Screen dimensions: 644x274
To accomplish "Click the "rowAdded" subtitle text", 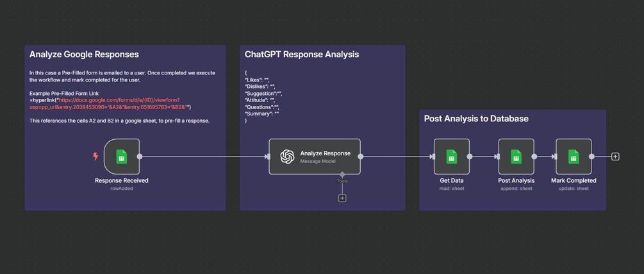I will tap(122, 189).
